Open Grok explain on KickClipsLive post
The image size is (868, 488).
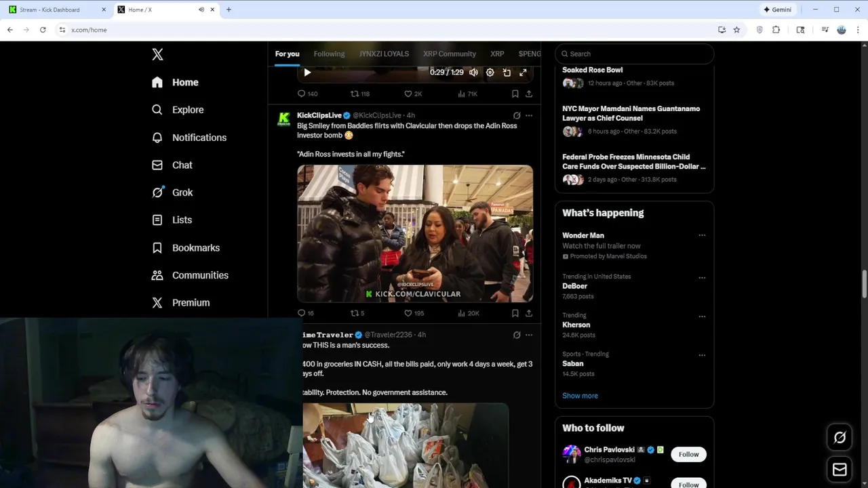coord(517,116)
